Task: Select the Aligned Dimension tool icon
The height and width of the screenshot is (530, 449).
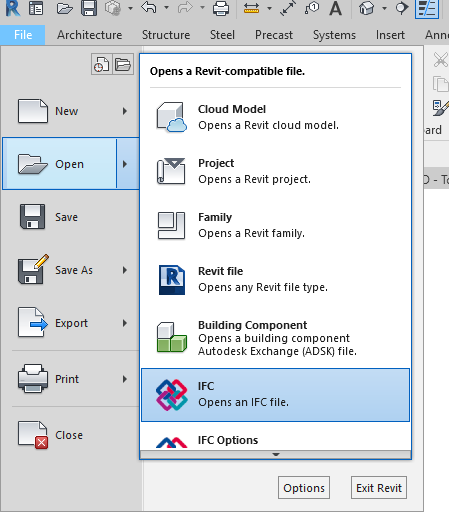Action: (x=287, y=8)
